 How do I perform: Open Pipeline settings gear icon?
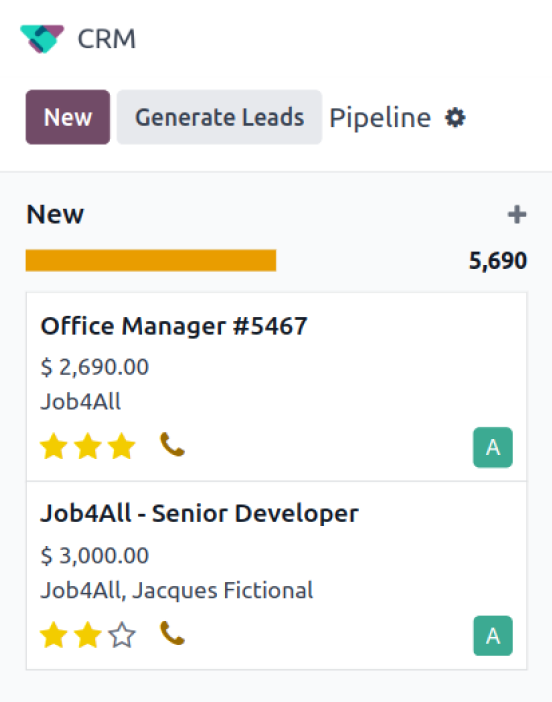click(x=455, y=118)
